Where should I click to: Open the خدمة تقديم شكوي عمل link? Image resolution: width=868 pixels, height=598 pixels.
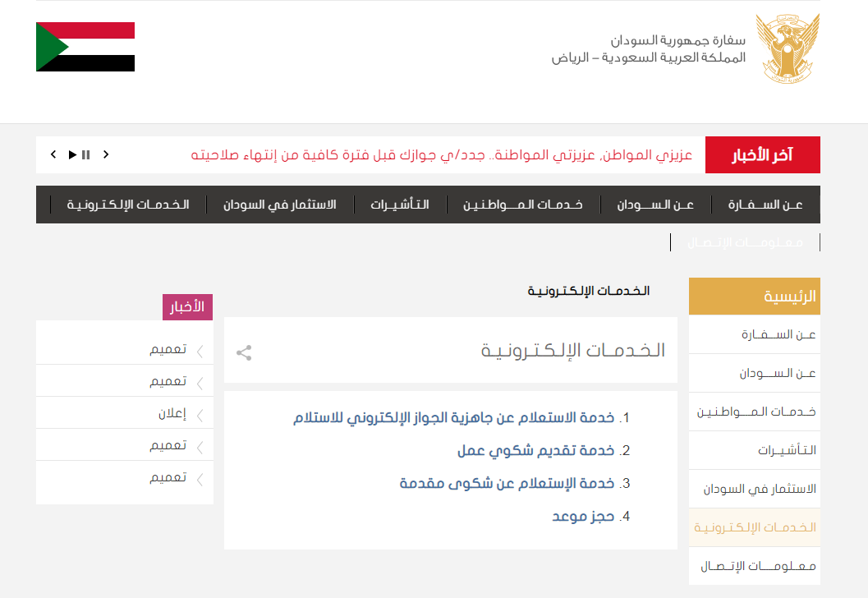(x=535, y=451)
